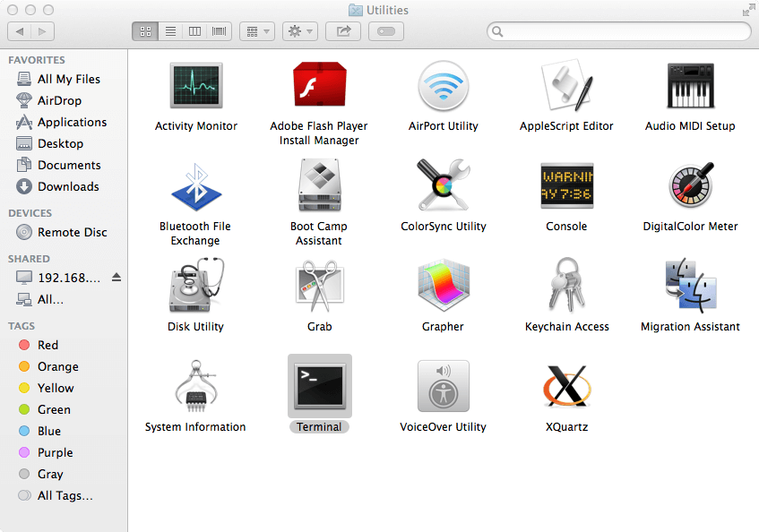The height and width of the screenshot is (532, 759).
Task: Filter by the Purple tag
Action: point(64,452)
